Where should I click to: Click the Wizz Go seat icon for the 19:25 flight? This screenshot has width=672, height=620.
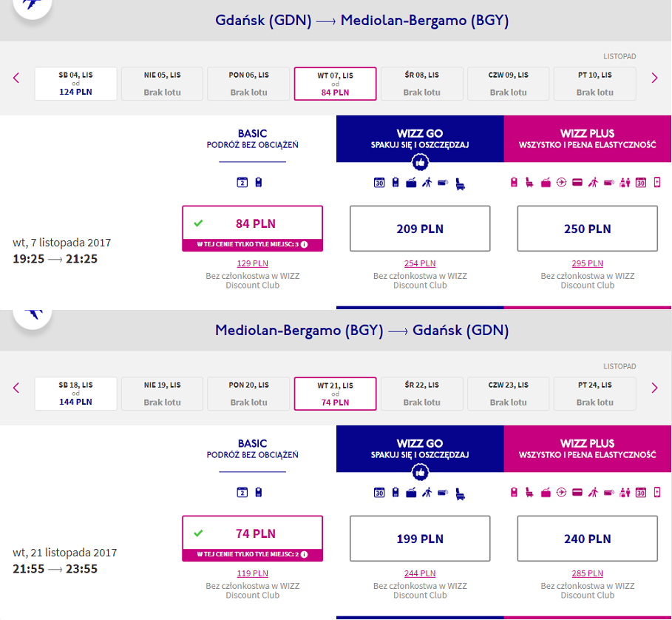460,183
